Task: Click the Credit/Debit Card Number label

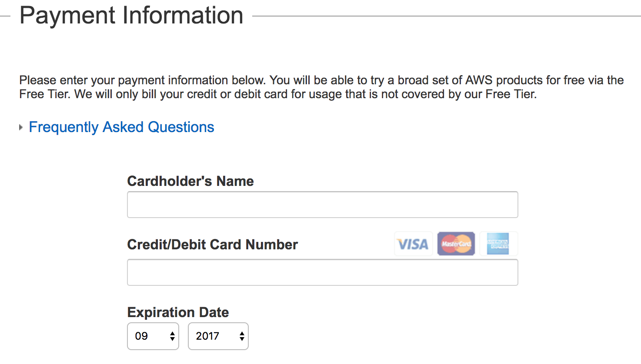Action: [212, 245]
